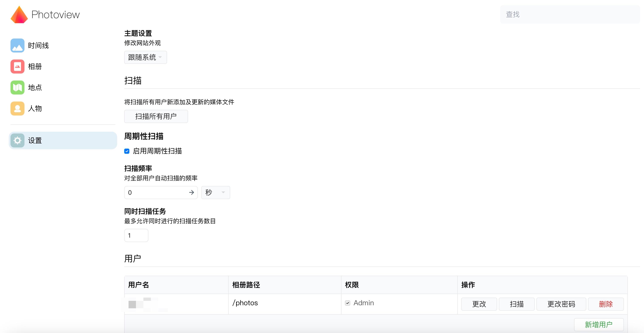Select the 相册 (Albums) sidebar icon
644x333 pixels.
tap(17, 66)
